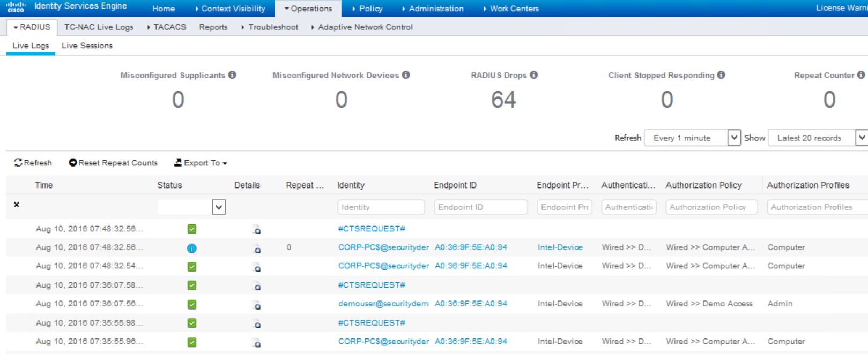Click the Refresh button in toolbar
This screenshot has height=354, width=868.
33,163
